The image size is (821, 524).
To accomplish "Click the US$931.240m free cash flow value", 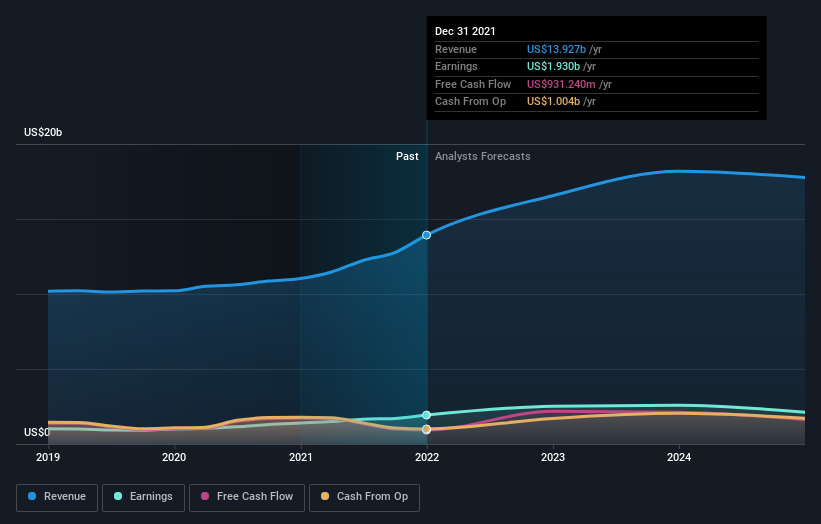I will click(561, 84).
